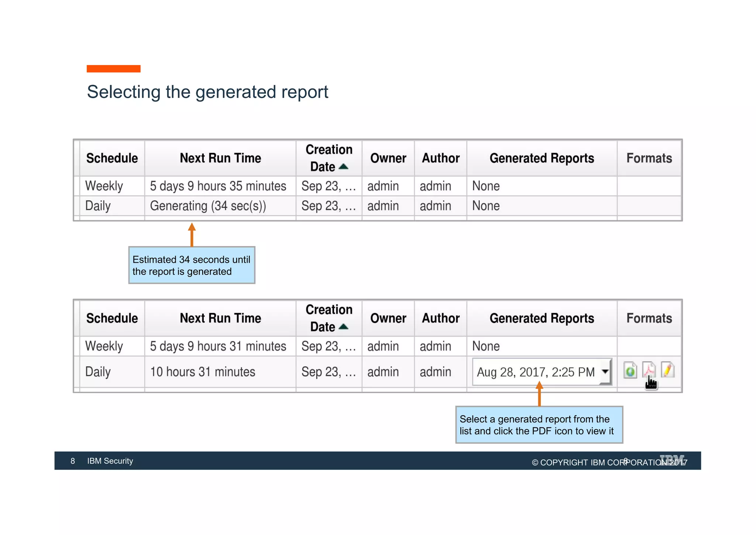Select the 'Generating (34 sec(s))' cell
The image size is (756, 535).
point(208,206)
